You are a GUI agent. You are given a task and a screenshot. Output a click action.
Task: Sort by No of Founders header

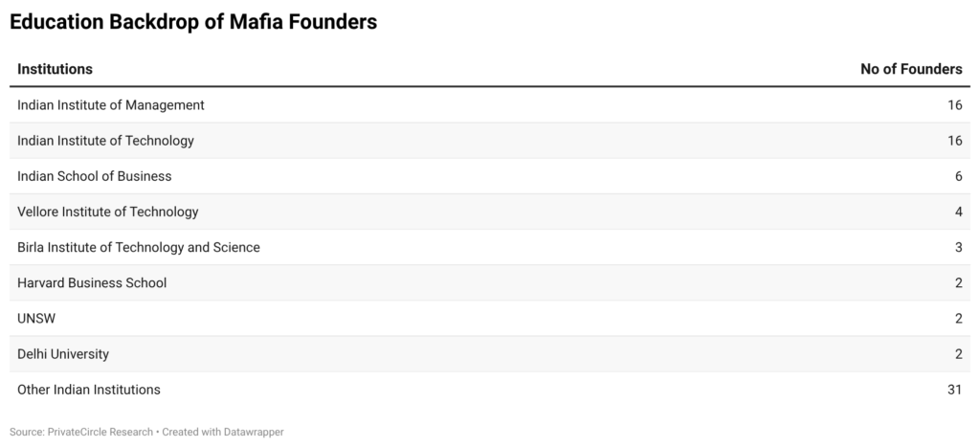[912, 69]
